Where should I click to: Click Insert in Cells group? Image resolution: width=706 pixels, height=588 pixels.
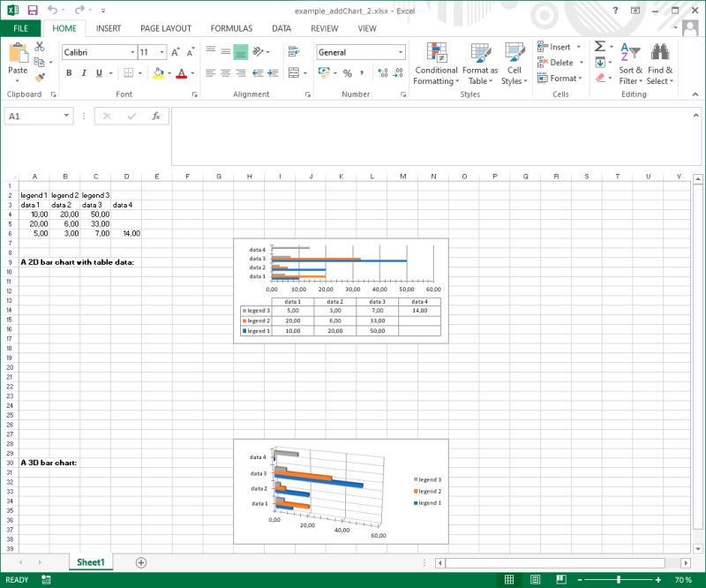coord(559,47)
